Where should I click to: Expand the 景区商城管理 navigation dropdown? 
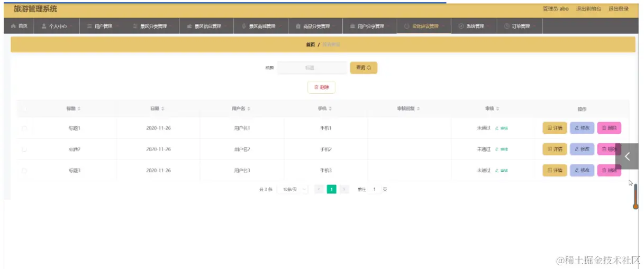tap(261, 26)
